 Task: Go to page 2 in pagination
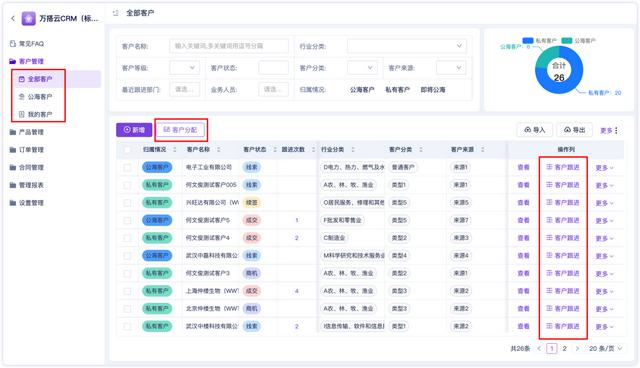pos(564,348)
